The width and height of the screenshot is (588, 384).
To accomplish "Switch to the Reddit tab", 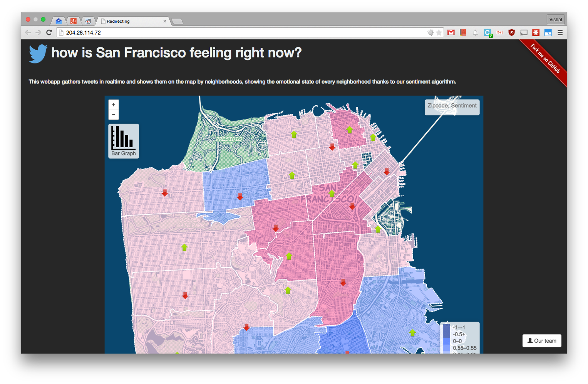I will click(88, 21).
